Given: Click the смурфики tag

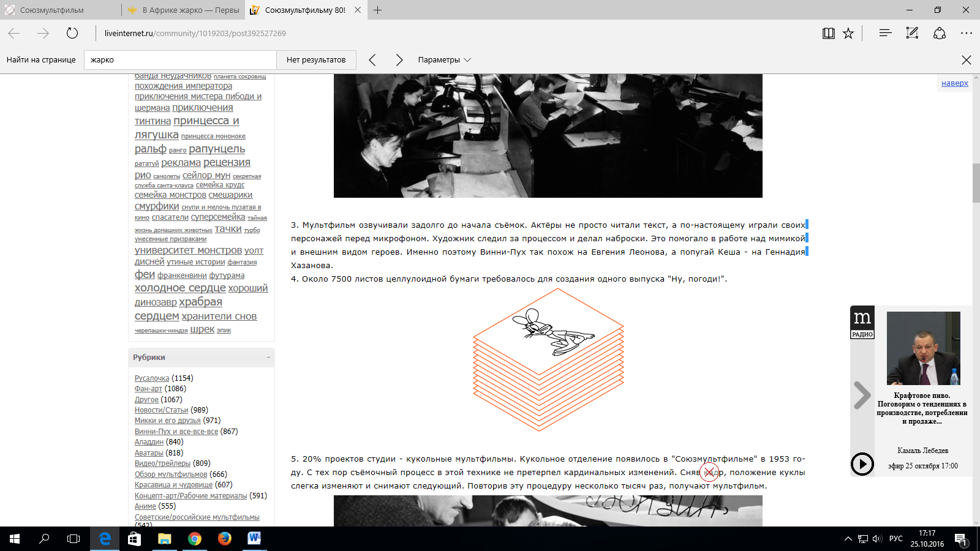Looking at the screenshot, I should [x=157, y=206].
